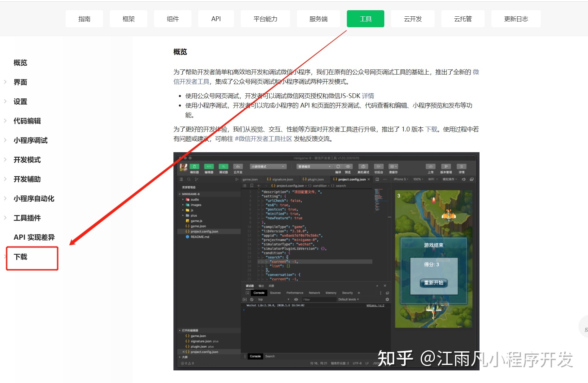
Task: Open the 下载 sidebar entry
Action: coord(20,257)
